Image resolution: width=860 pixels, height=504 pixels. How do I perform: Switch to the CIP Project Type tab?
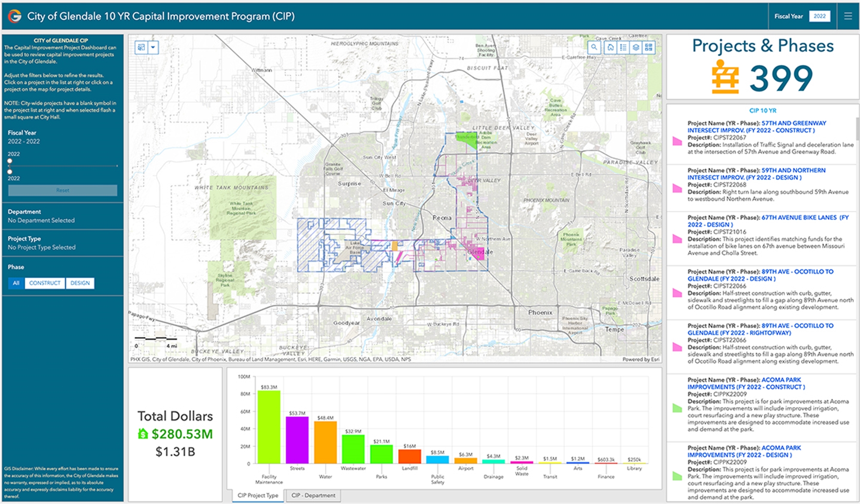(258, 495)
